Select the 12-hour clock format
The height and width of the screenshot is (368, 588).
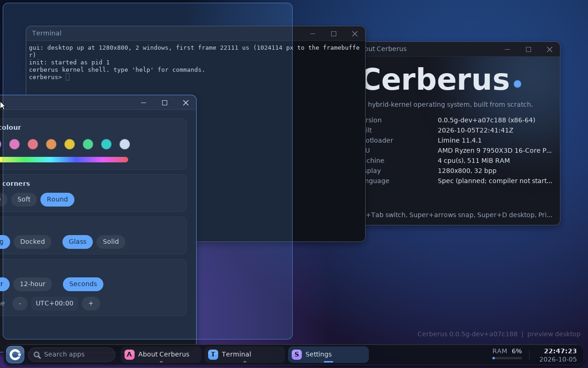coord(33,284)
